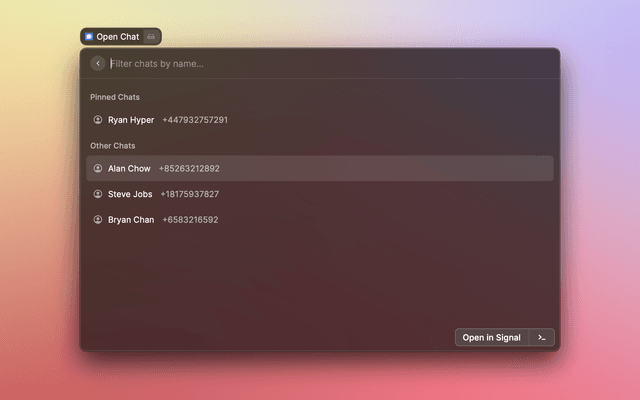Viewport: 640px width, 400px height.
Task: Click phone number +85263212892
Action: coord(189,169)
